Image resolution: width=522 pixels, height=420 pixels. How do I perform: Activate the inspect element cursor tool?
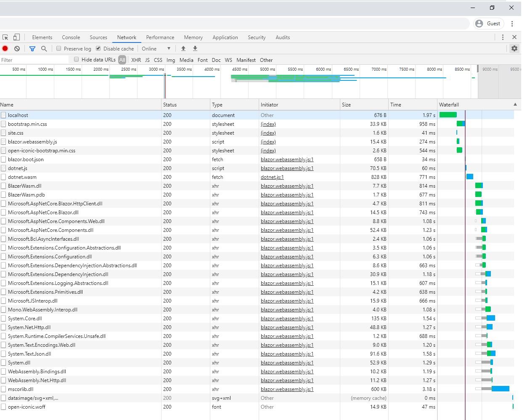pos(5,37)
